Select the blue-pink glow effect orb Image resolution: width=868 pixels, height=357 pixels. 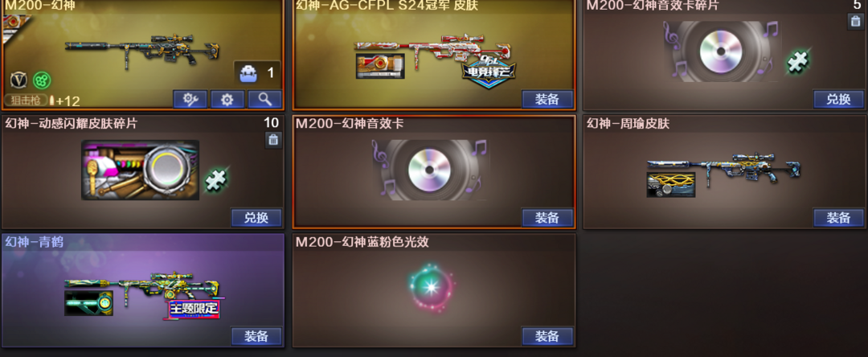click(x=432, y=287)
